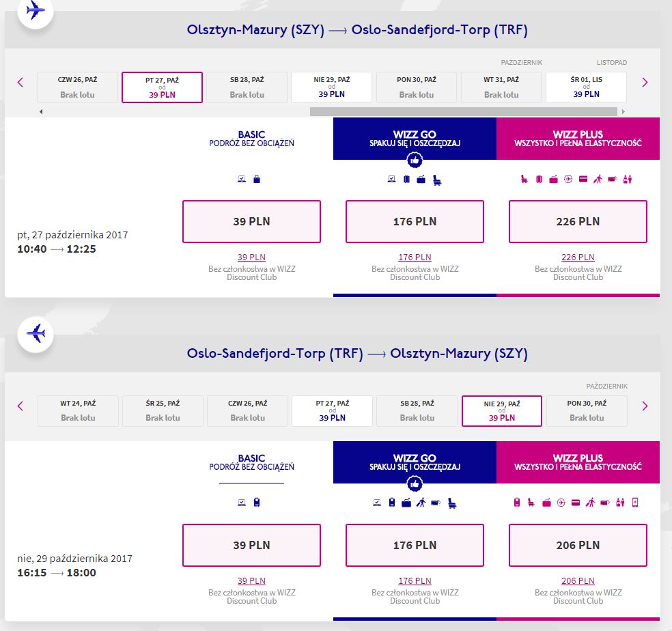Show later dates for the Olsztyn to Oslo flight
The image size is (672, 631).
pyautogui.click(x=645, y=83)
